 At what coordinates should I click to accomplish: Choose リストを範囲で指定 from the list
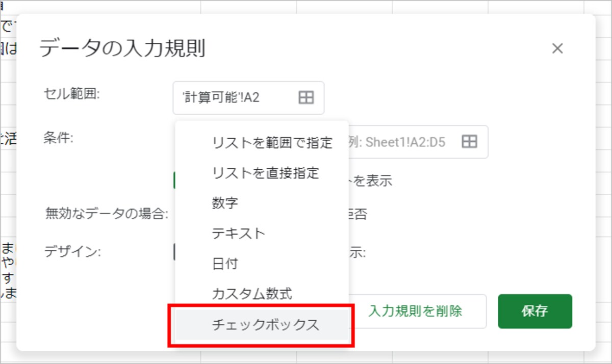pos(262,143)
